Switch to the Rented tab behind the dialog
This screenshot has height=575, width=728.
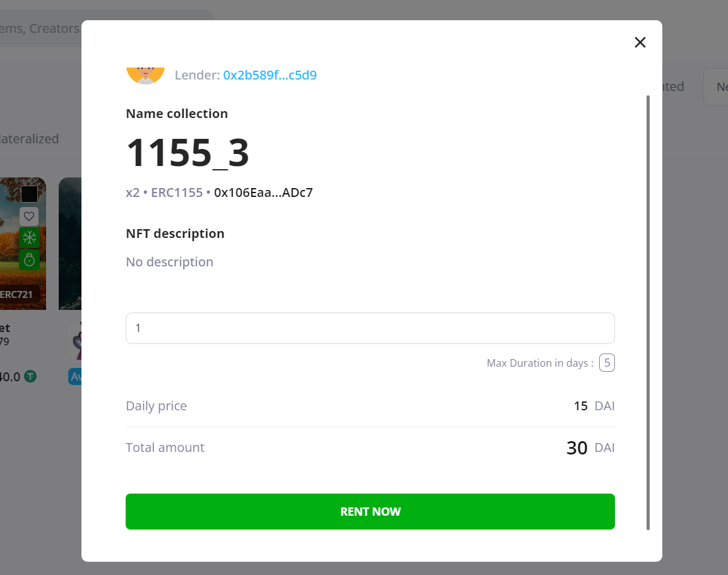tap(673, 86)
